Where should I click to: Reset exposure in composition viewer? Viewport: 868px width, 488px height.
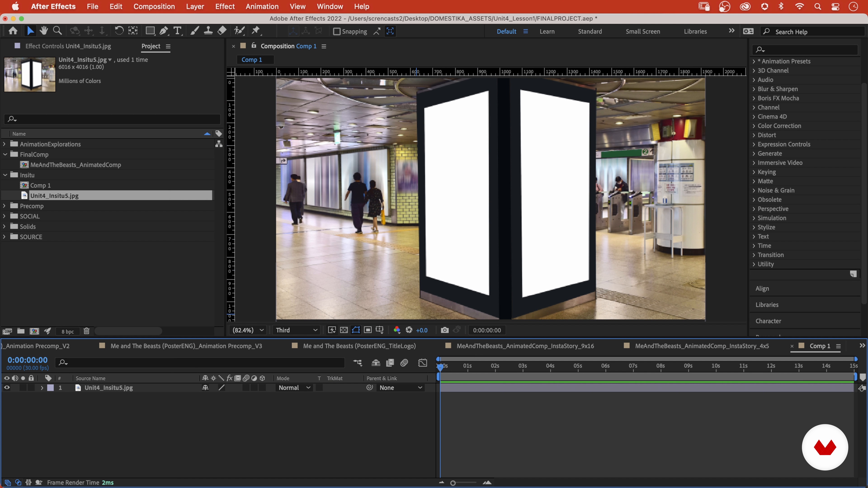409,330
